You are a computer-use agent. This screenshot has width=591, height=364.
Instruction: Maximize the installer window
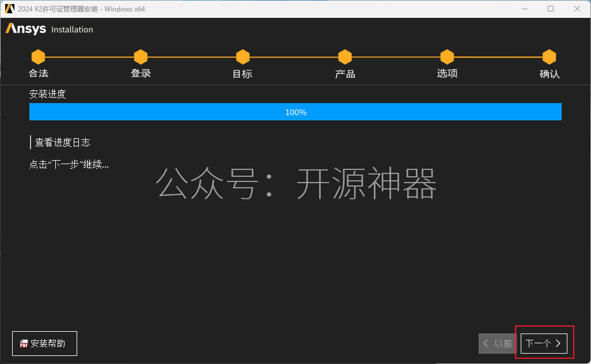coord(551,9)
